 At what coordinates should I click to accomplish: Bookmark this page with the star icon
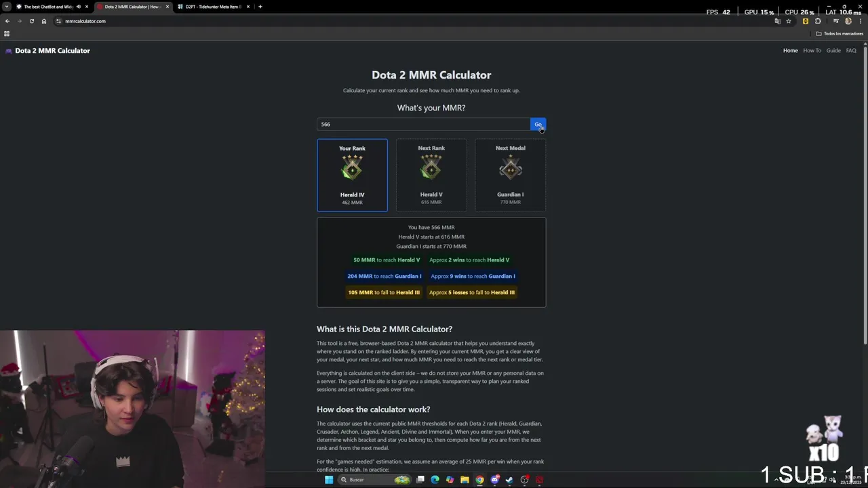[788, 21]
